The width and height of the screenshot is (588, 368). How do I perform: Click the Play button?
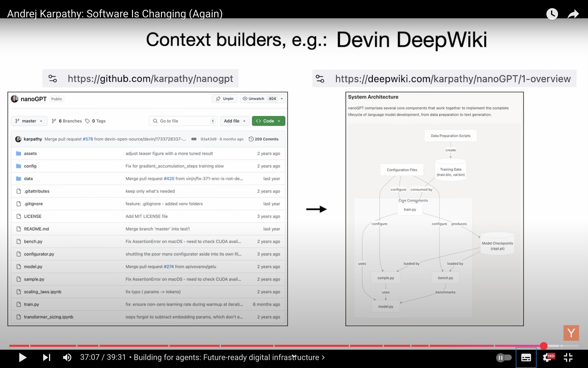[x=23, y=357]
